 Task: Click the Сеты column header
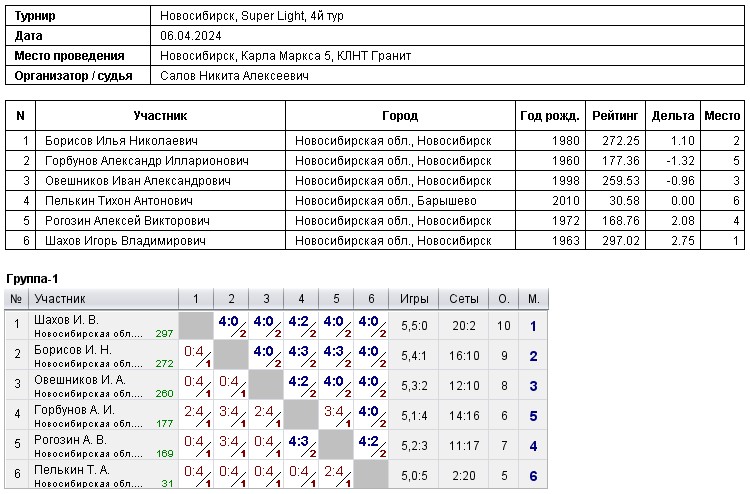tap(463, 299)
